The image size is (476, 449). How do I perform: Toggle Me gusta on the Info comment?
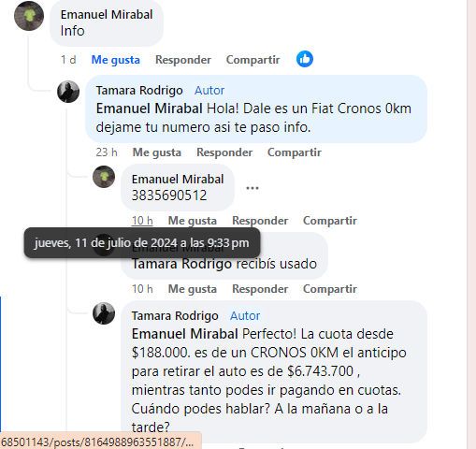coord(115,60)
